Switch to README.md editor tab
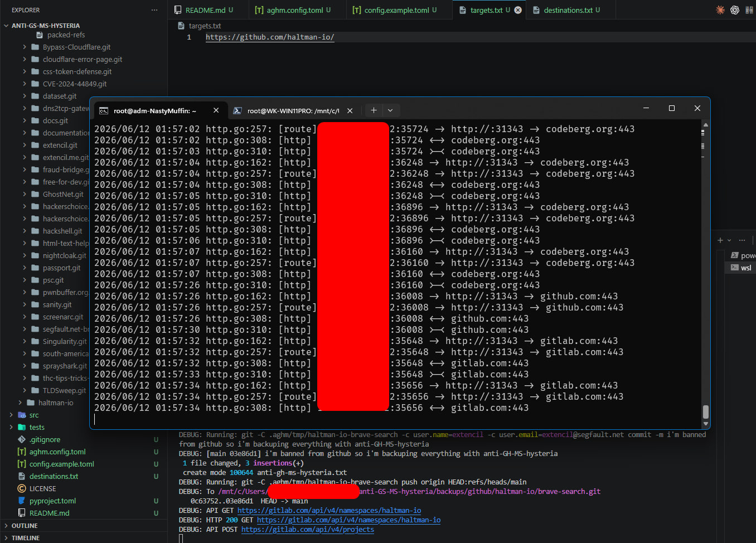756x543 pixels. coord(208,10)
